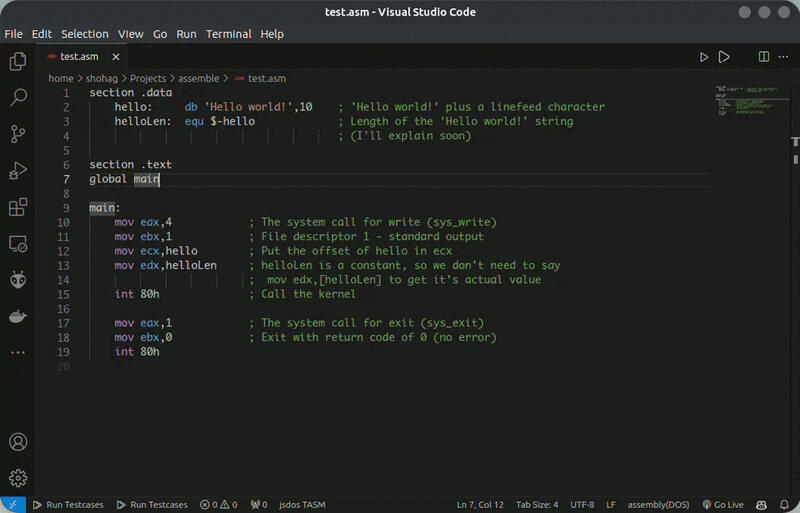Click the Split Editor Right icon
800x513 pixels.
tap(763, 58)
